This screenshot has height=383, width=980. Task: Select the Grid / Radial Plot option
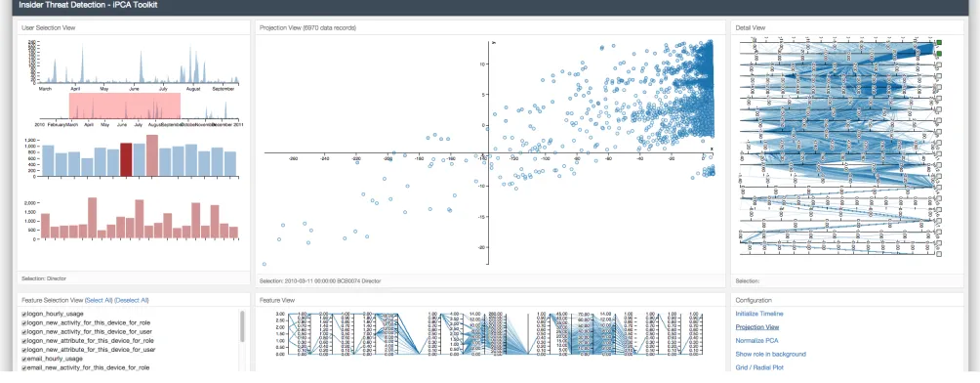[758, 368]
